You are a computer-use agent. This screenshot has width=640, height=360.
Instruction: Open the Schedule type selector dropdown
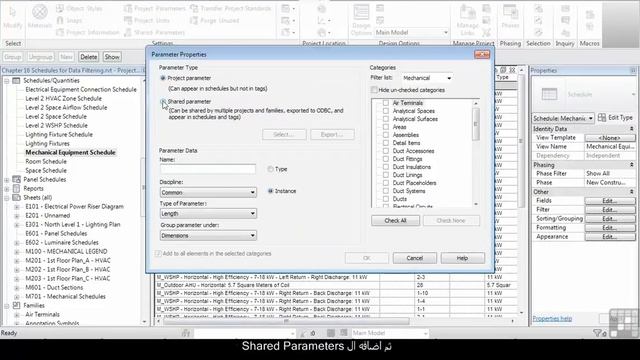(563, 118)
